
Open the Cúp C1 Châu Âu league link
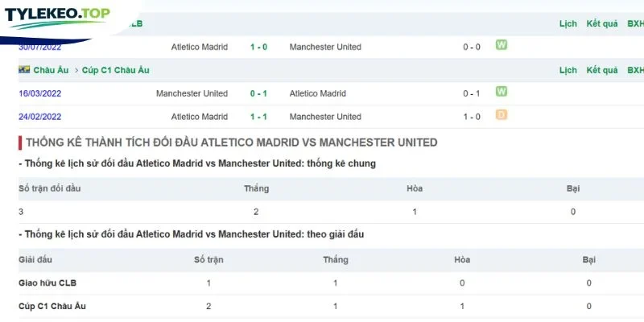[115, 70]
